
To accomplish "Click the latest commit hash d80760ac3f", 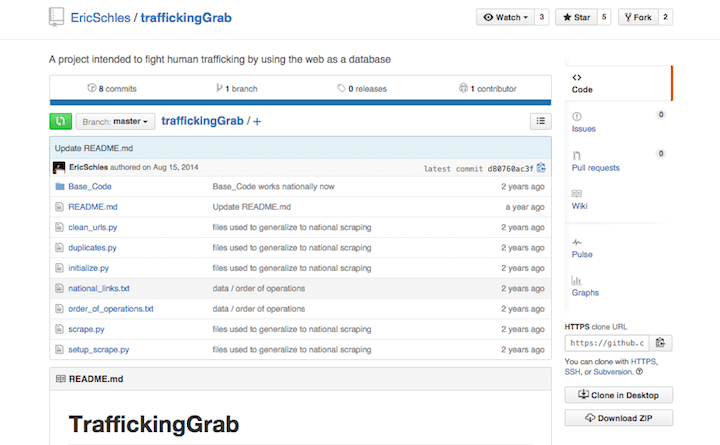I will click(510, 169).
